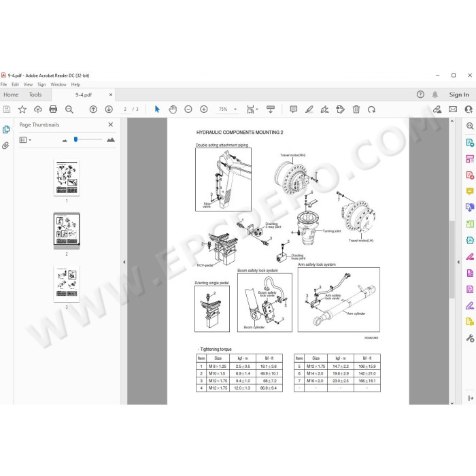
Task: Switch to the Tools tab
Action: pos(35,95)
